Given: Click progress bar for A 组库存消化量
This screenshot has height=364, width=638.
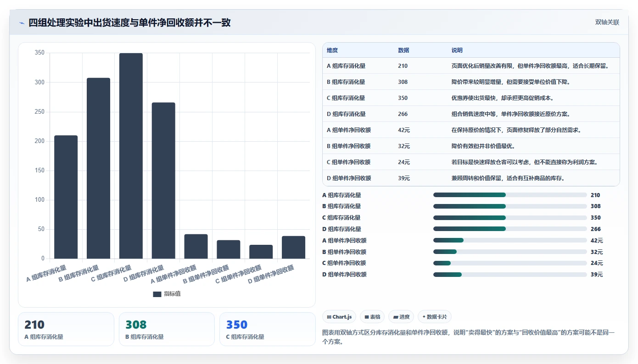Looking at the screenshot, I should click(x=510, y=195).
